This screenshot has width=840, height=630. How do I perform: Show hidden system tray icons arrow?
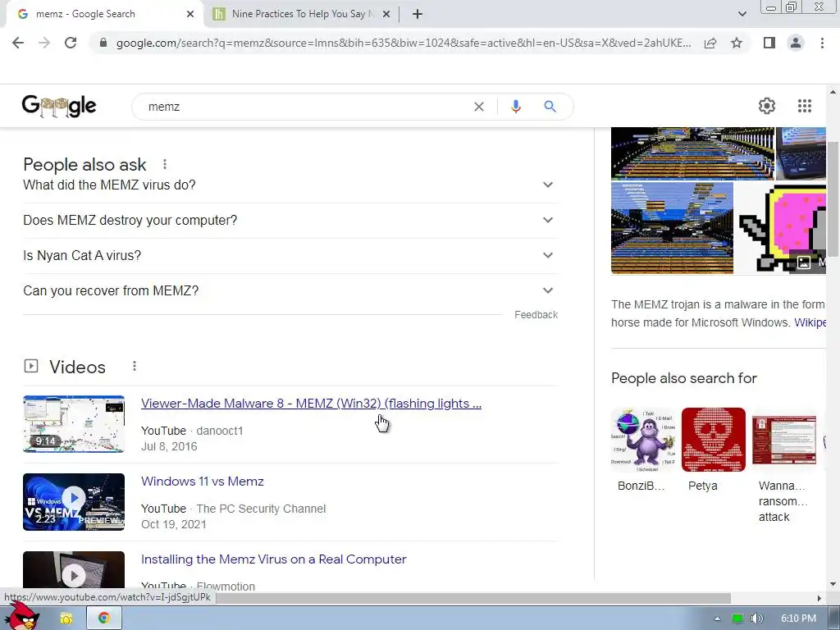point(717,619)
